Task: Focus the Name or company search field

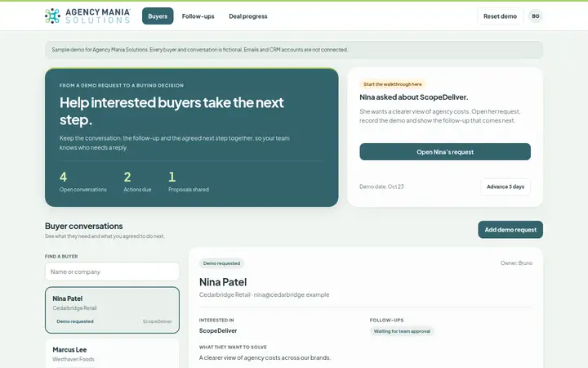Action: (112, 272)
